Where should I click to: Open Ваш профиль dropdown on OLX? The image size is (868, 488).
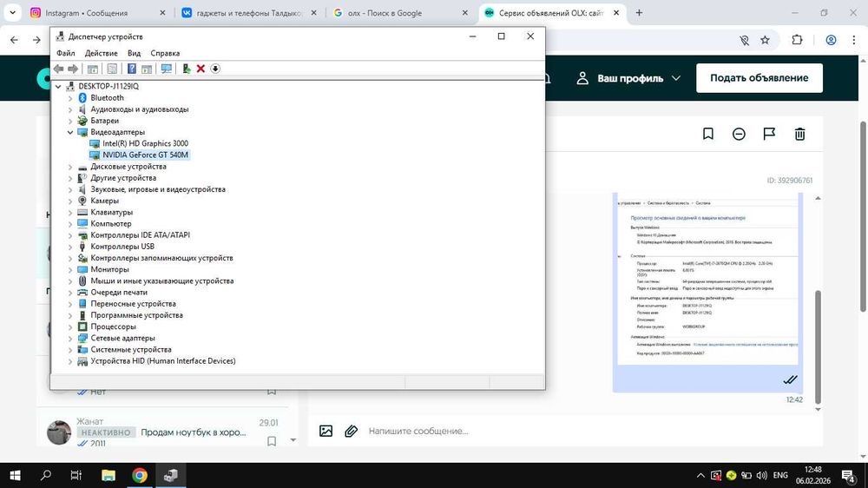(x=628, y=79)
